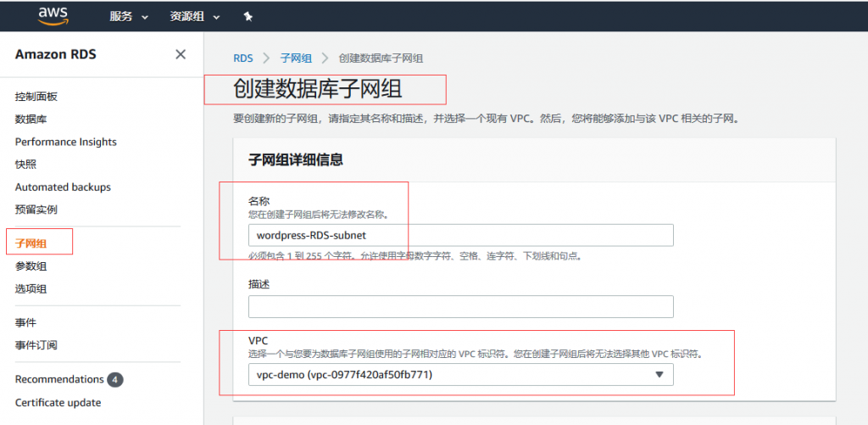Open 事件 in sidebar
Screen dimensions: 868x425
[x=26, y=322]
